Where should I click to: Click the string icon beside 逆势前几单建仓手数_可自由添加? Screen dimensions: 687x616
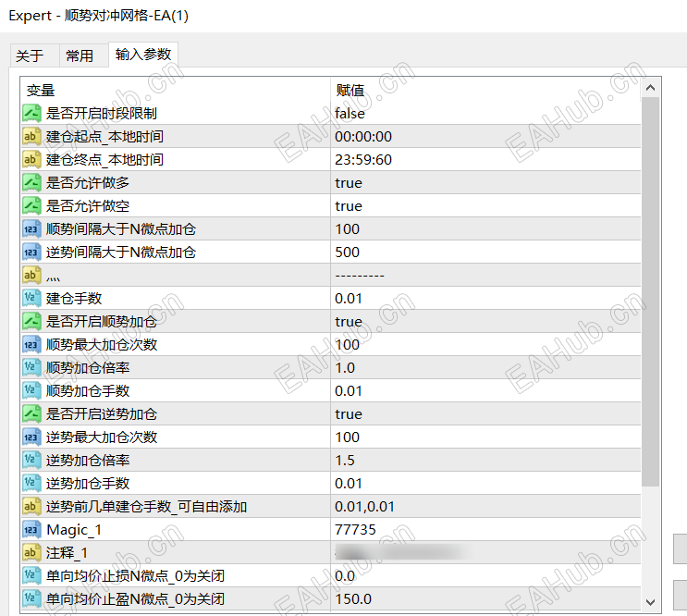[x=31, y=507]
